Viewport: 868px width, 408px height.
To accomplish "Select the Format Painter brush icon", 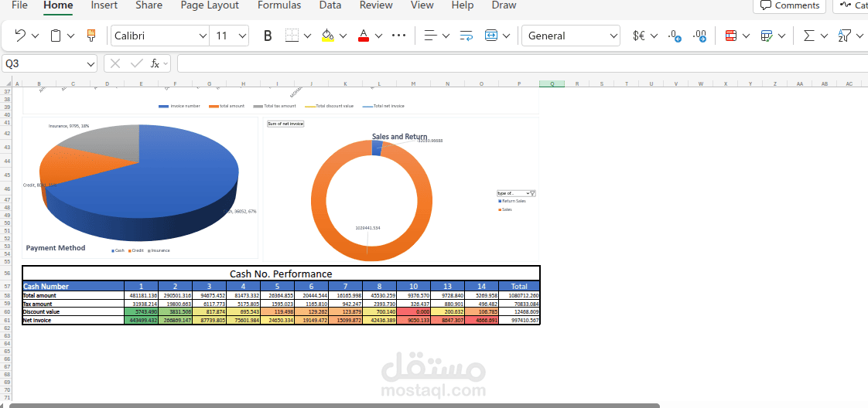I will click(x=91, y=36).
